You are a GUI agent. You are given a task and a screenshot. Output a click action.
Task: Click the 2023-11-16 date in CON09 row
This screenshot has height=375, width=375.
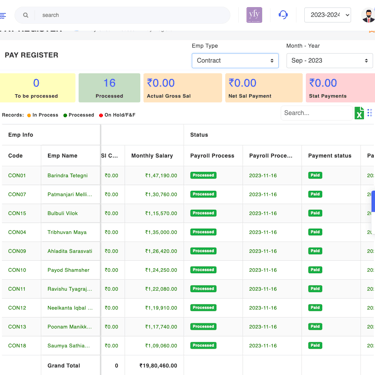[x=263, y=251]
